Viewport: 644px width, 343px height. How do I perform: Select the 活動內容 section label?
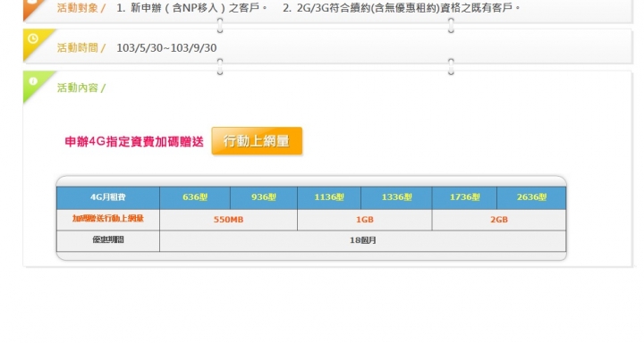(x=81, y=88)
